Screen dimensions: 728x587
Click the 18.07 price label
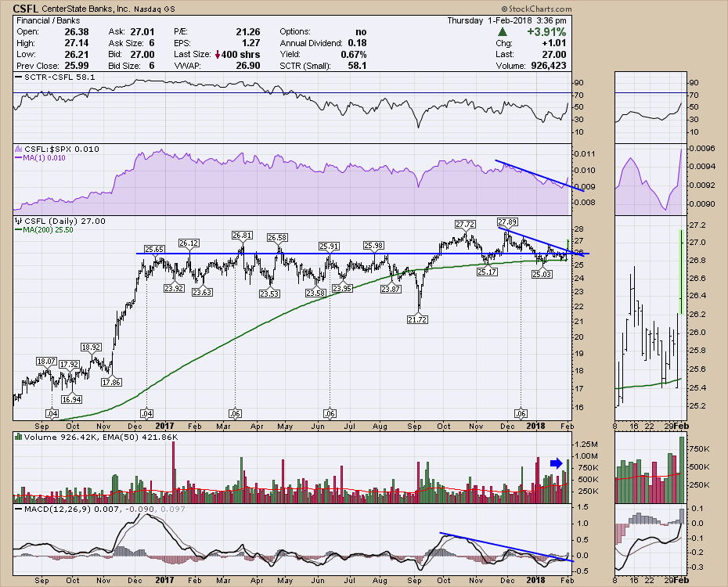46,361
